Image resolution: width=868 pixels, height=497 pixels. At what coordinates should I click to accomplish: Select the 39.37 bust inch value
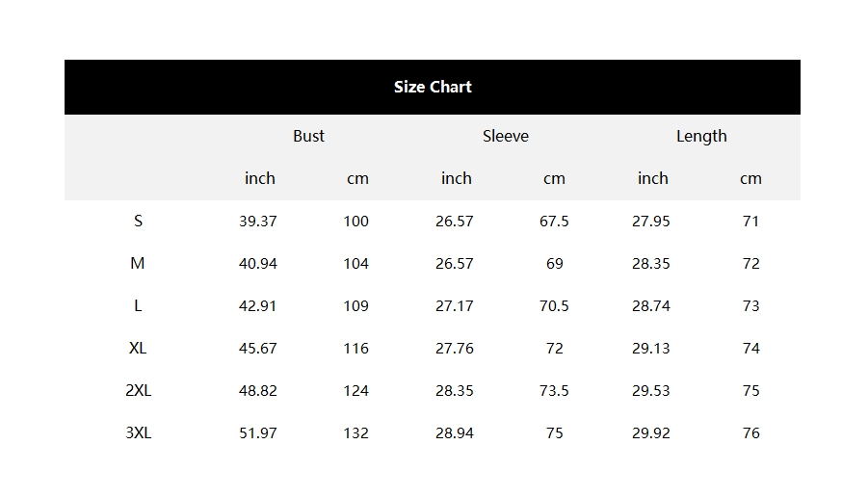click(x=258, y=222)
